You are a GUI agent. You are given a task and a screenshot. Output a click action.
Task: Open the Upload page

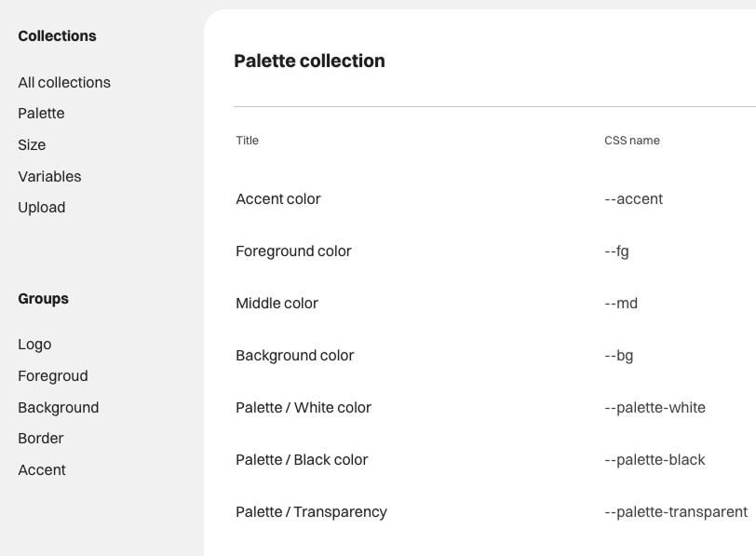[42, 207]
